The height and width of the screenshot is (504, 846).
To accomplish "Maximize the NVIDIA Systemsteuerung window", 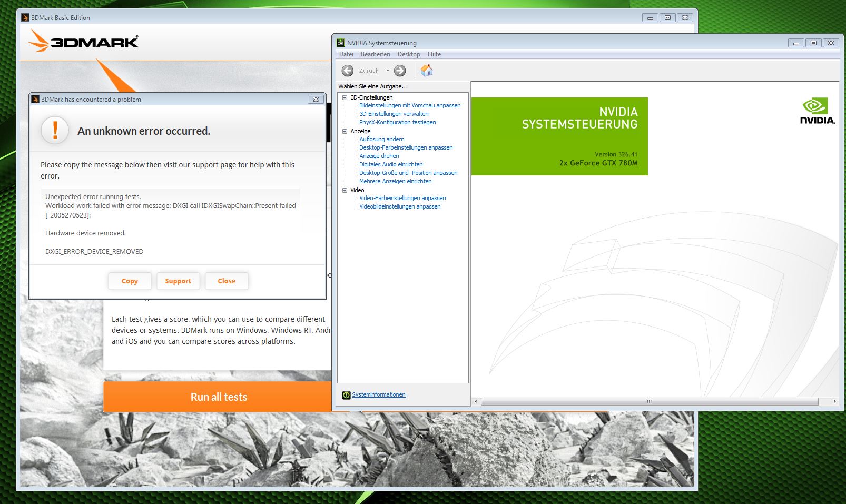I will [813, 43].
